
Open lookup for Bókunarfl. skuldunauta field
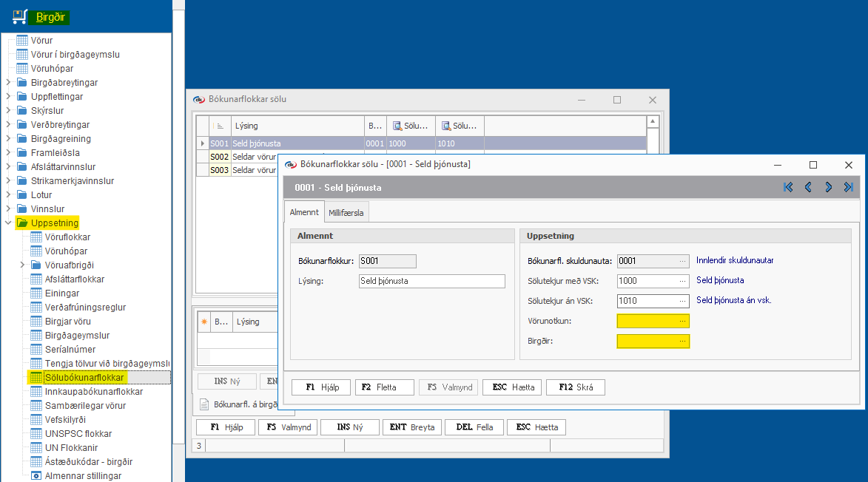point(682,261)
